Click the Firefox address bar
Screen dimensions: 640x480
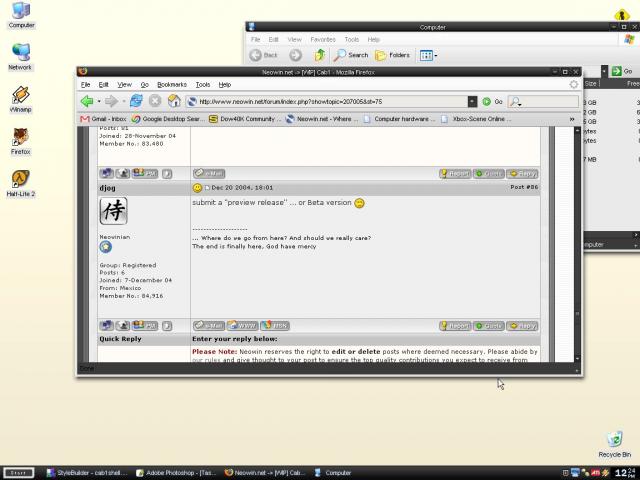pos(327,102)
